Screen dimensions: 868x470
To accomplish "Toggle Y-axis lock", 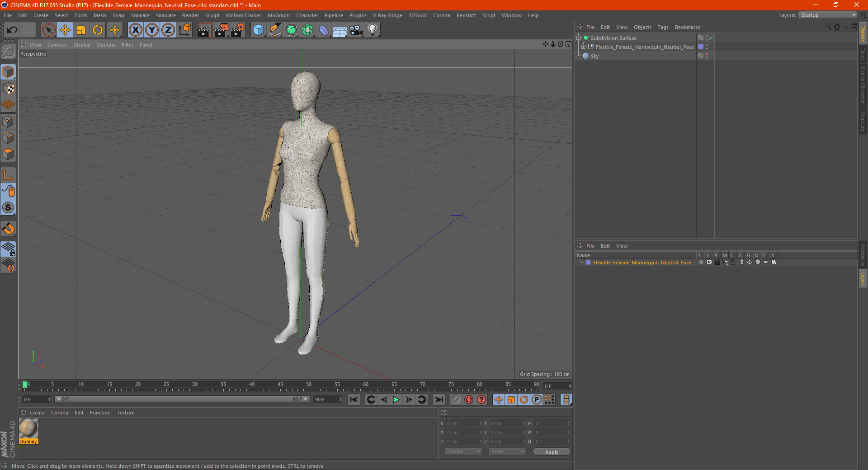I will point(152,30).
